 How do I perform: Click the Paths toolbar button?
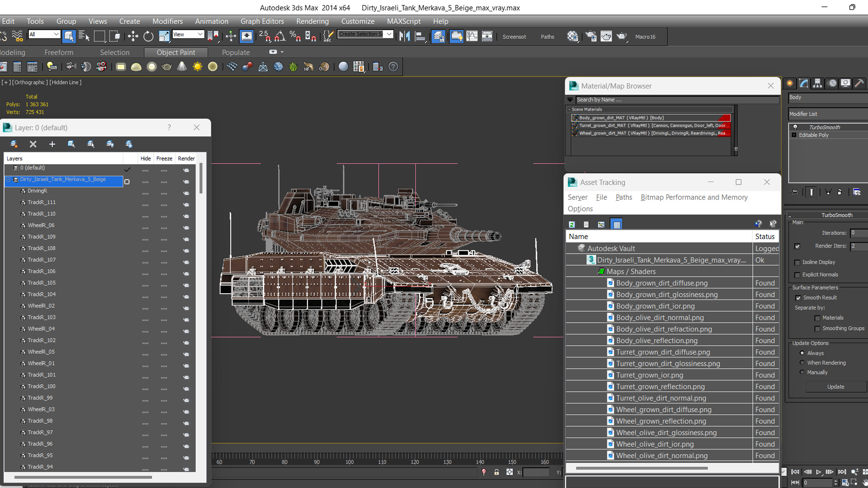click(547, 37)
